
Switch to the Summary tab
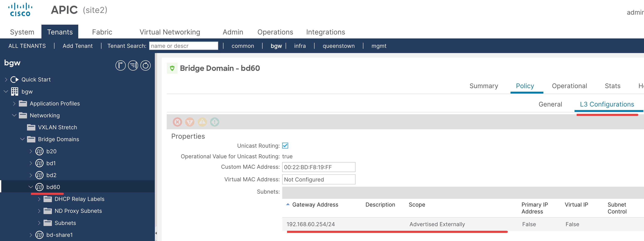click(484, 86)
